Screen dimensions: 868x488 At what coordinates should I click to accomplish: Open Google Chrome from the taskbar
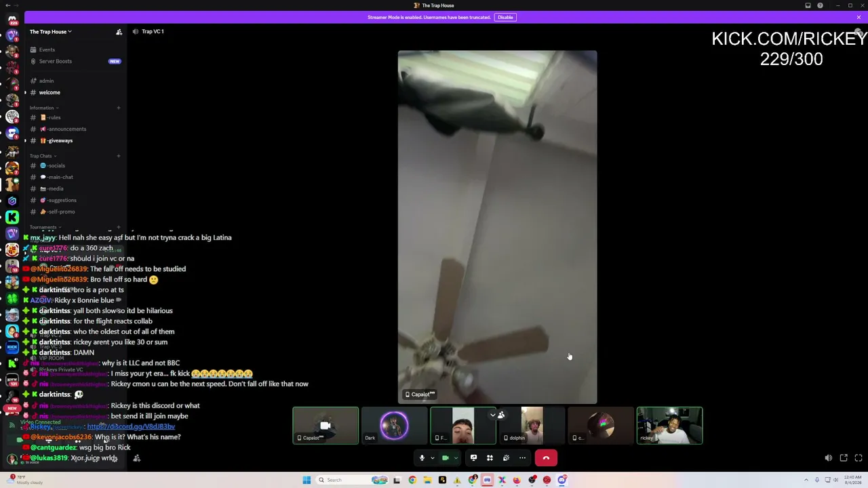(412, 480)
